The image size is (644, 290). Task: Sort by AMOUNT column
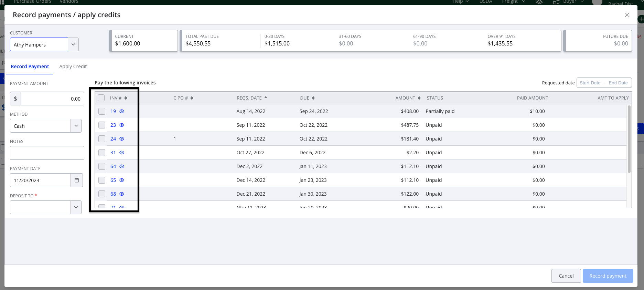click(408, 98)
